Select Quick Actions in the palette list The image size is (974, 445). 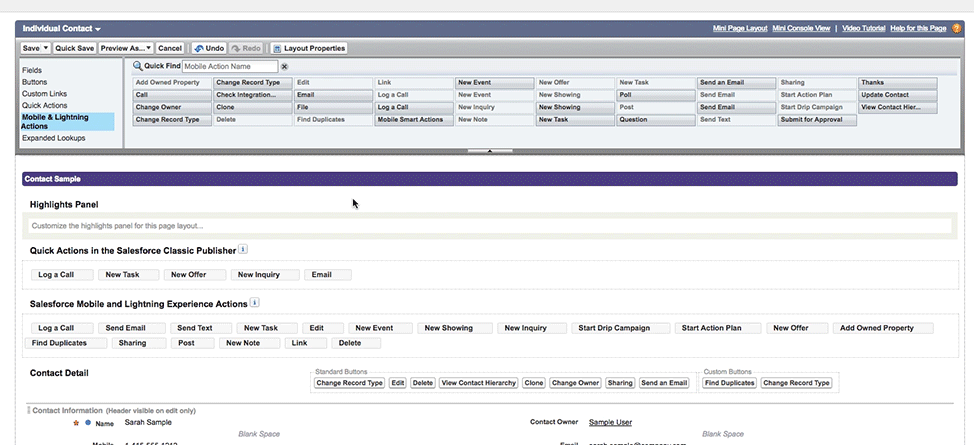click(x=45, y=105)
